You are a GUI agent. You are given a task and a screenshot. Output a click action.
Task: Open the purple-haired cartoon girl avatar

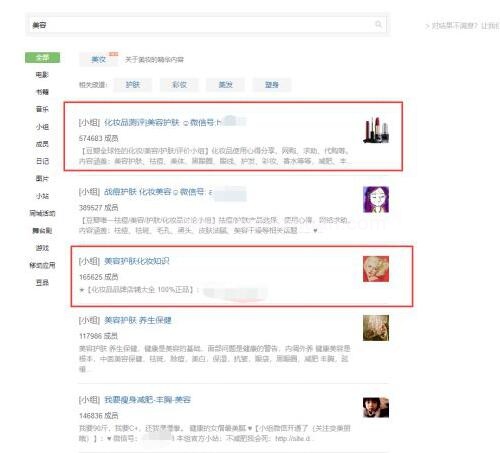tap(376, 199)
